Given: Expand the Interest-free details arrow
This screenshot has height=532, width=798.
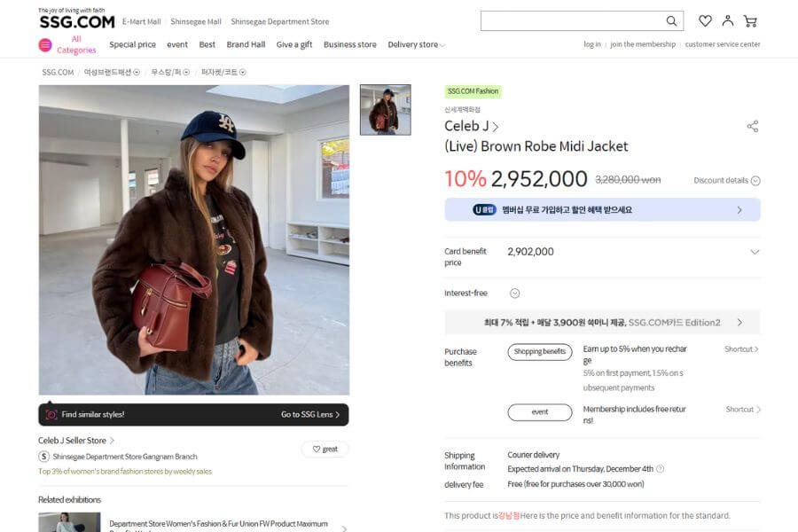Looking at the screenshot, I should tap(514, 293).
